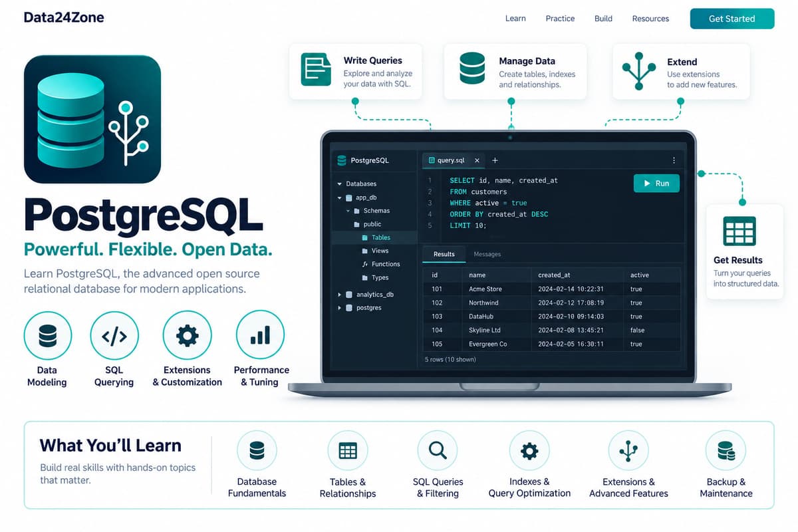The width and height of the screenshot is (798, 532).
Task: Click the SQL Querying code icon
Action: 114,336
